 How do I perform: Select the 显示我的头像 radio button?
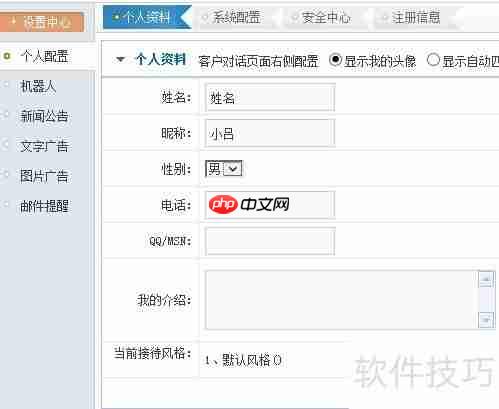tap(335, 60)
